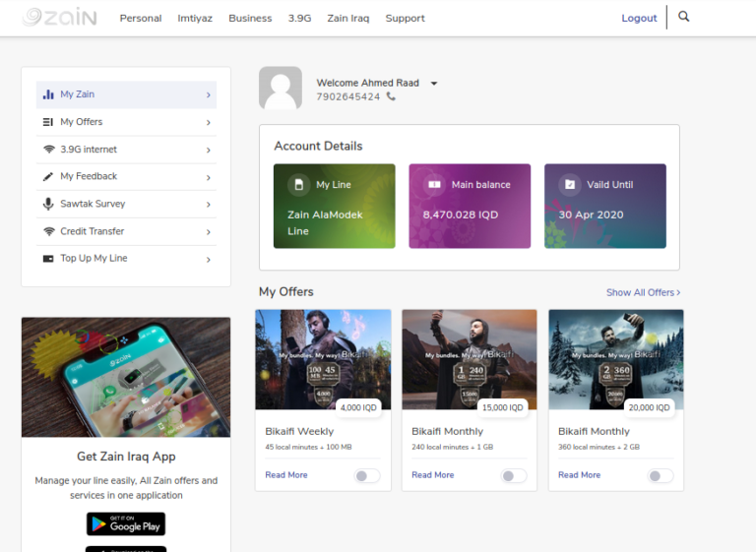This screenshot has height=552, width=756.
Task: Open the search magnifier icon
Action: (684, 17)
